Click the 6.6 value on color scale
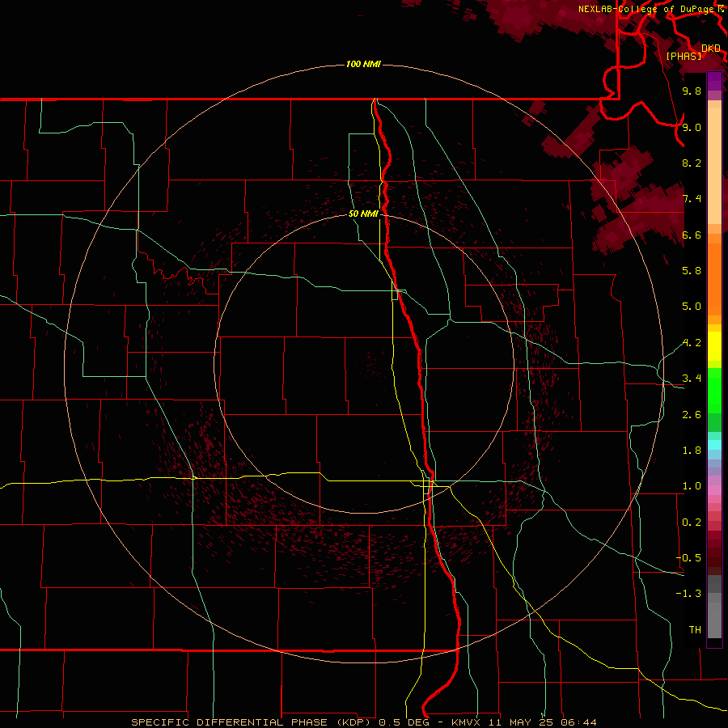The height and width of the screenshot is (728, 728). point(692,235)
